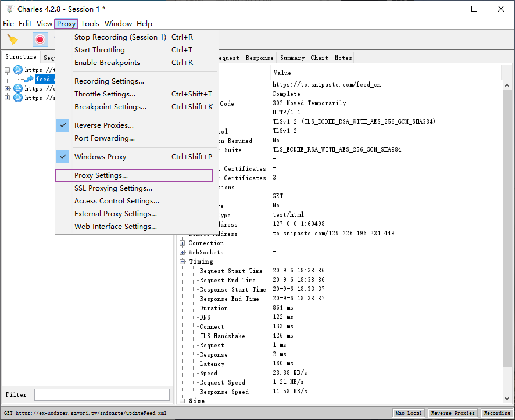Open the Help menu
The width and height of the screenshot is (515, 420).
click(x=145, y=24)
